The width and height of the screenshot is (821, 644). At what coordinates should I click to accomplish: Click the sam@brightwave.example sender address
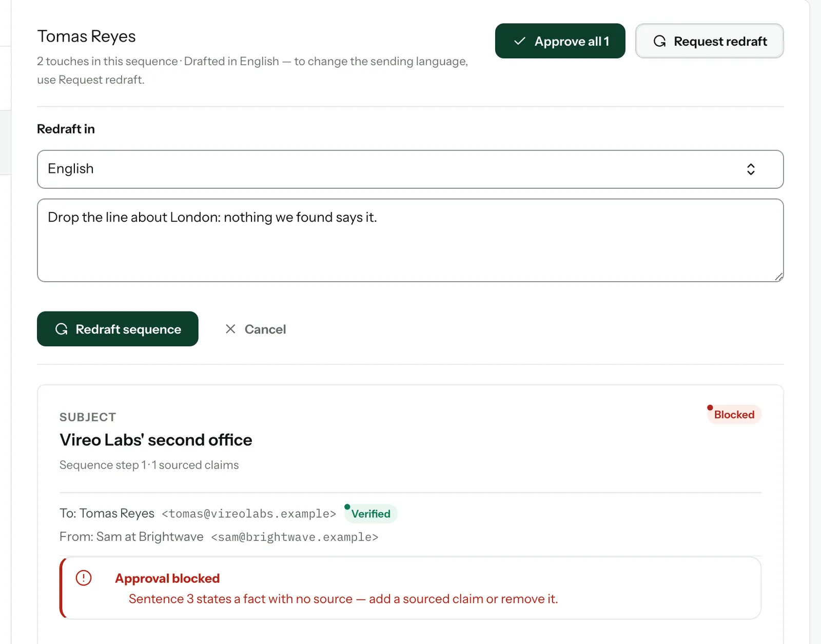click(x=295, y=537)
